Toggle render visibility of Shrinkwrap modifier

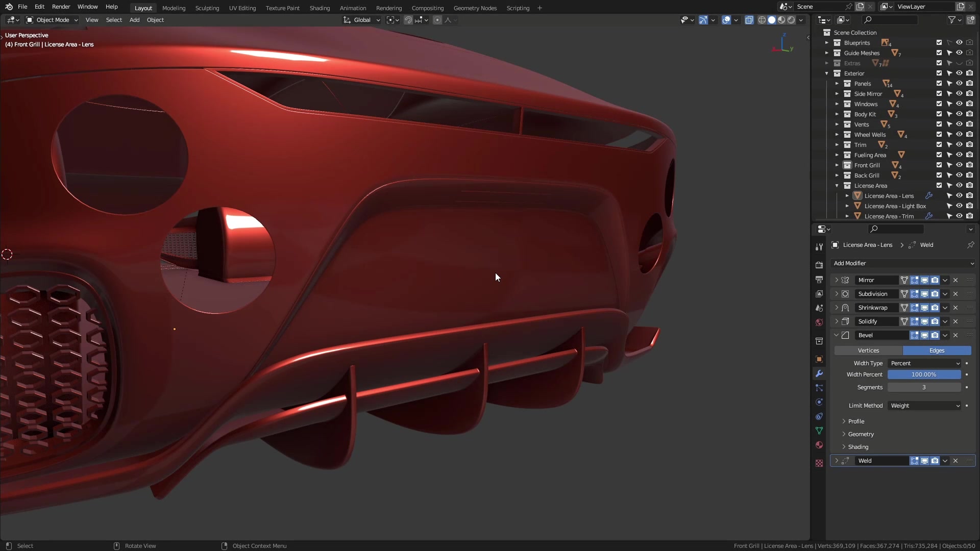tap(935, 308)
